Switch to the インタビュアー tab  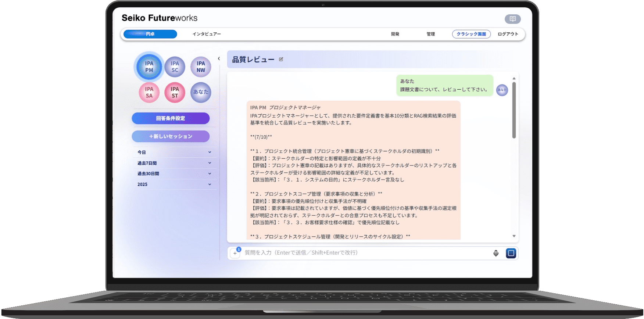click(x=207, y=34)
